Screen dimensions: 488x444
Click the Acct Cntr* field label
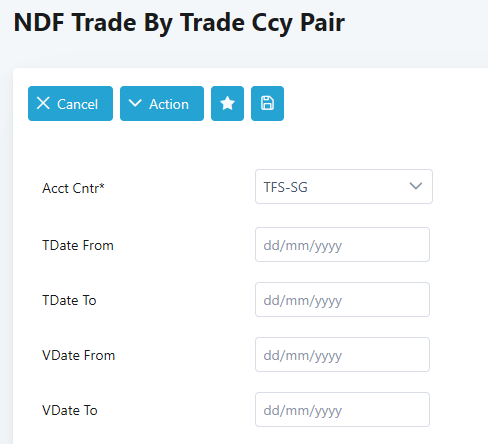point(73,188)
